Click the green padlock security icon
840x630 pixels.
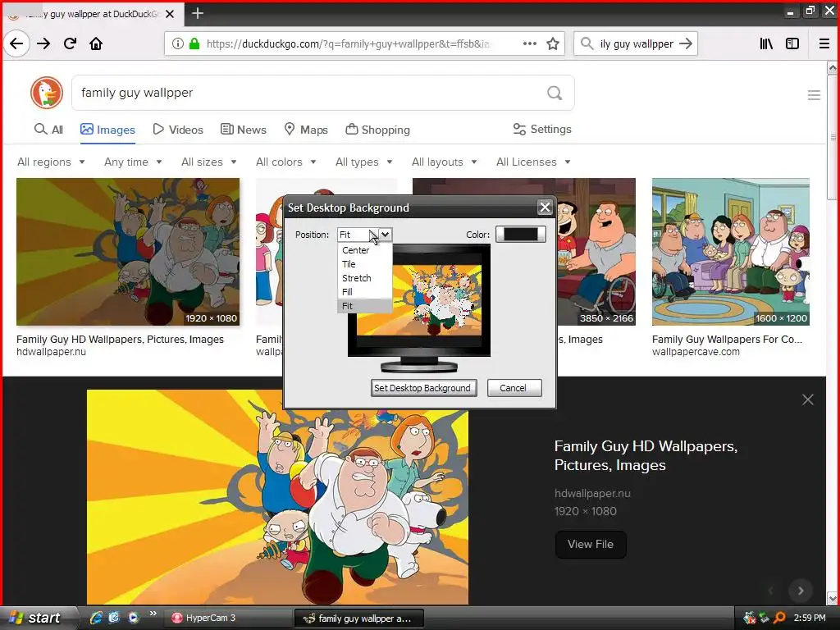(x=194, y=43)
